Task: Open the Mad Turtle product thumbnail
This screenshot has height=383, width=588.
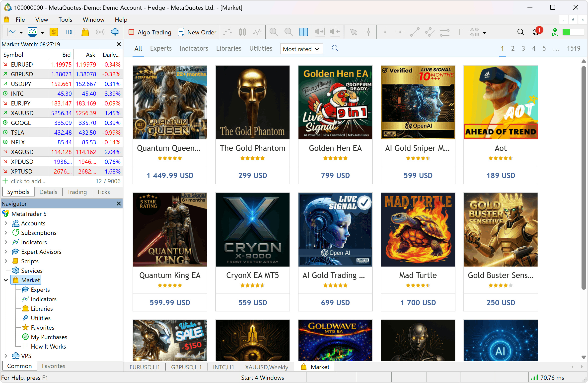Action: [x=418, y=229]
